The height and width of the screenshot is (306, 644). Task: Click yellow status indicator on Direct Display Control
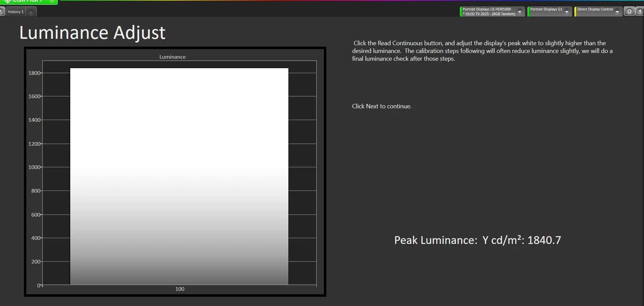(575, 12)
